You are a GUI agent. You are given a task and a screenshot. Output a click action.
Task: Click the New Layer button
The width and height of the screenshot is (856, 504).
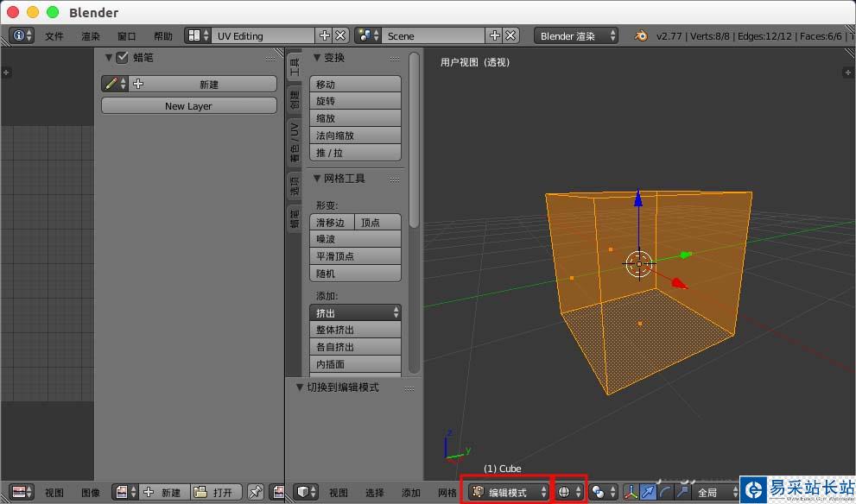click(x=189, y=106)
